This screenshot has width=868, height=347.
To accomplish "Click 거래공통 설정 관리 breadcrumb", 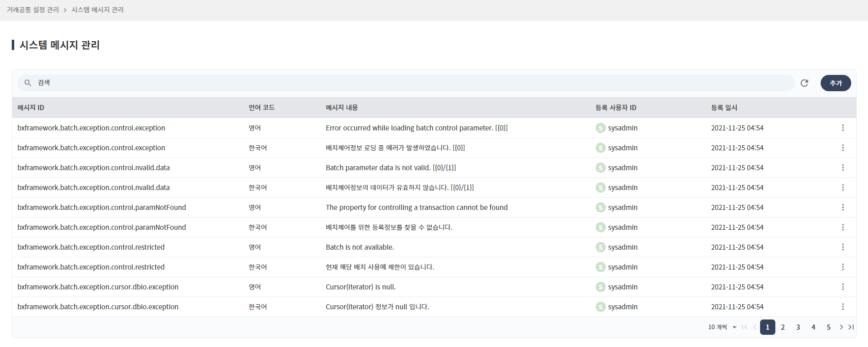I will (33, 10).
